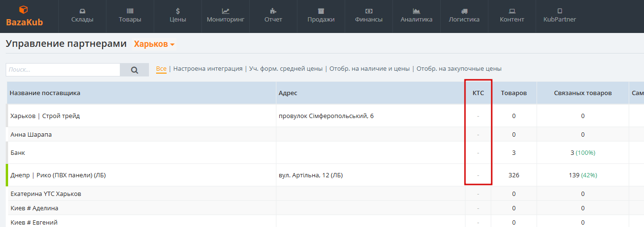Open the Товары menu icon

click(x=130, y=11)
